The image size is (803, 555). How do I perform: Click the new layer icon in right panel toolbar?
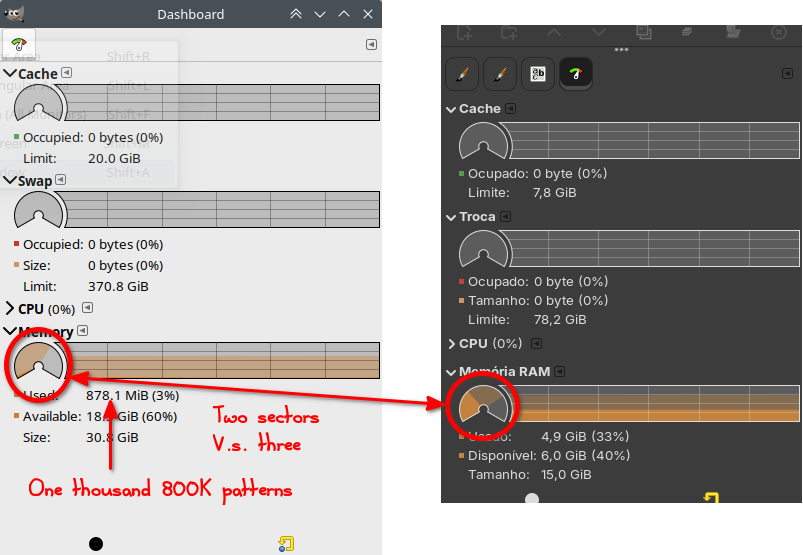coord(464,33)
